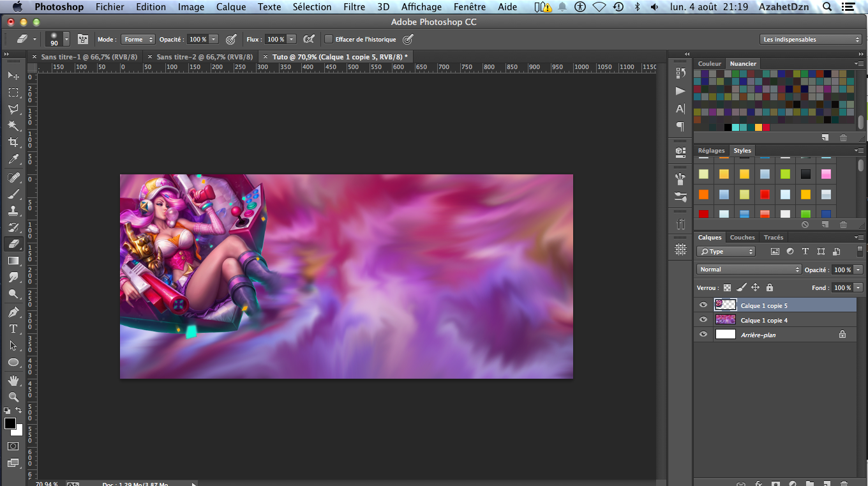The height and width of the screenshot is (486, 868).
Task: Select the Type tool
Action: 13,329
